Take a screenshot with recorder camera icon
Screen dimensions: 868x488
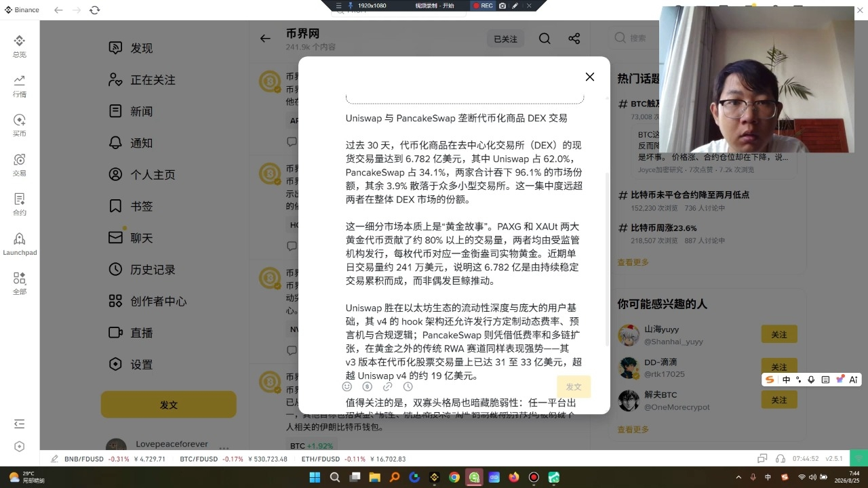click(x=502, y=5)
